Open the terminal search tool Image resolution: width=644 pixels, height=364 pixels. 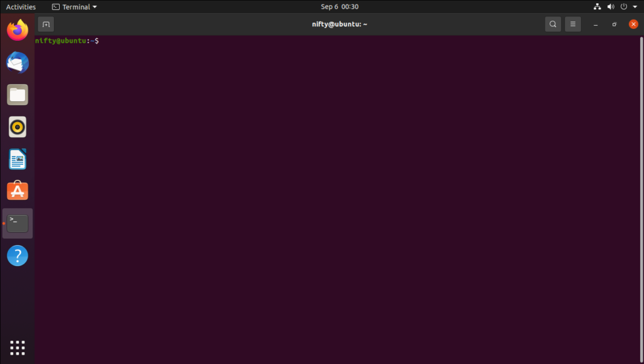coord(553,25)
